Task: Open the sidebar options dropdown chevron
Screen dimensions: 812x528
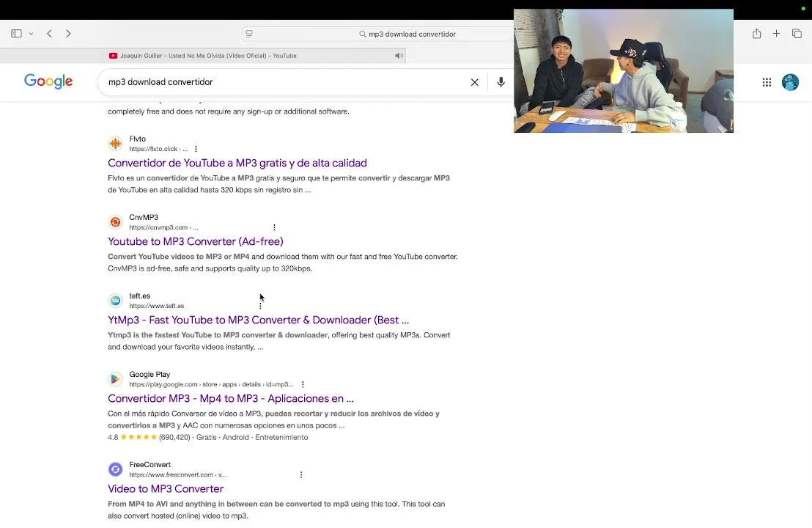Action: click(31, 34)
